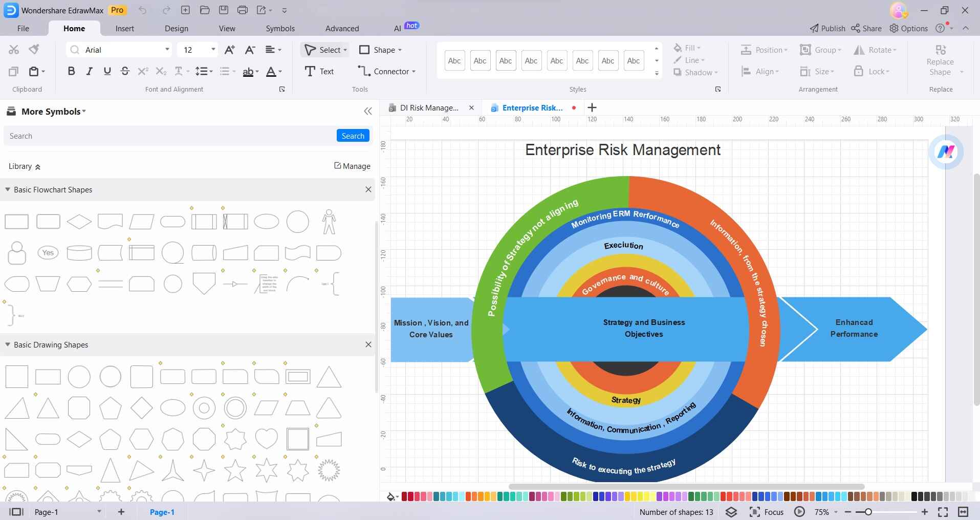Toggle Underline formatting
The width and height of the screenshot is (980, 520).
[x=107, y=71]
